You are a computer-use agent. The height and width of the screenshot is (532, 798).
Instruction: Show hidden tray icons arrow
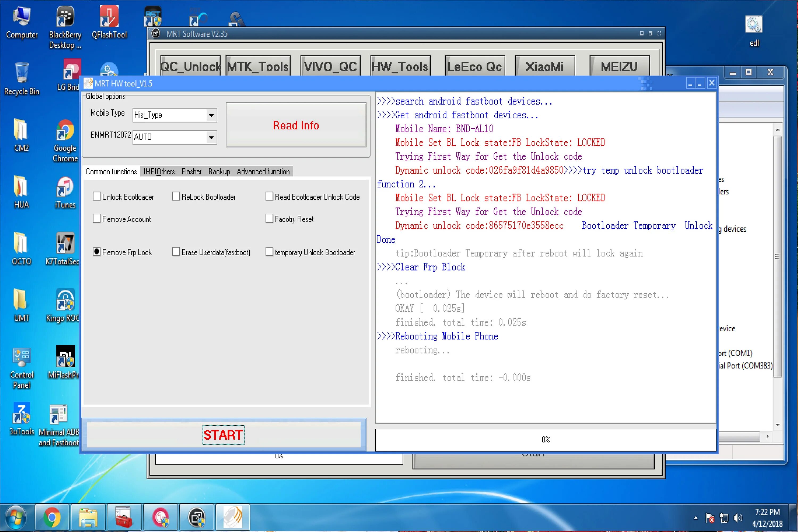[x=696, y=518]
